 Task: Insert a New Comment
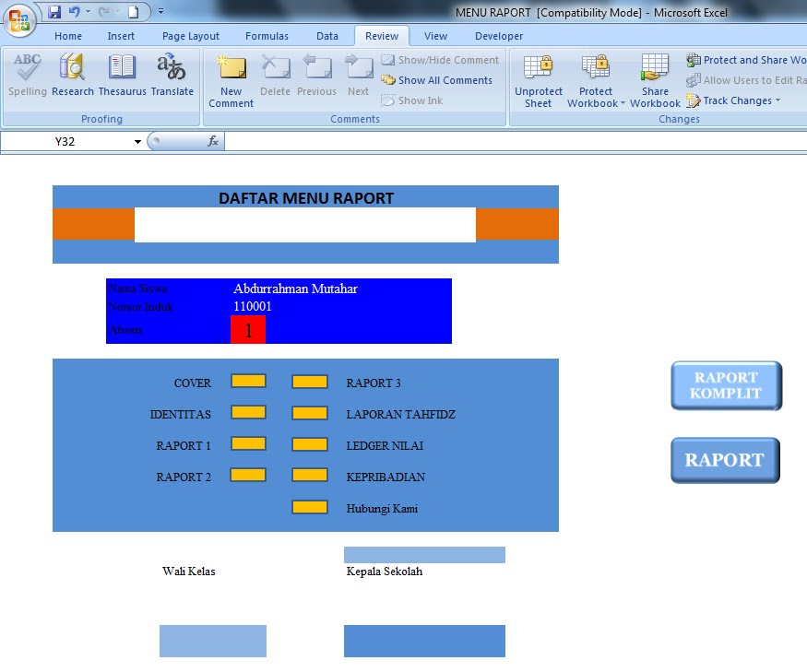click(230, 78)
